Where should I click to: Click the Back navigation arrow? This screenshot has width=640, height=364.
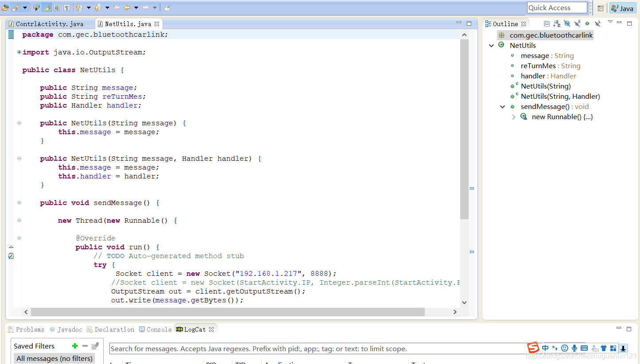127,8
